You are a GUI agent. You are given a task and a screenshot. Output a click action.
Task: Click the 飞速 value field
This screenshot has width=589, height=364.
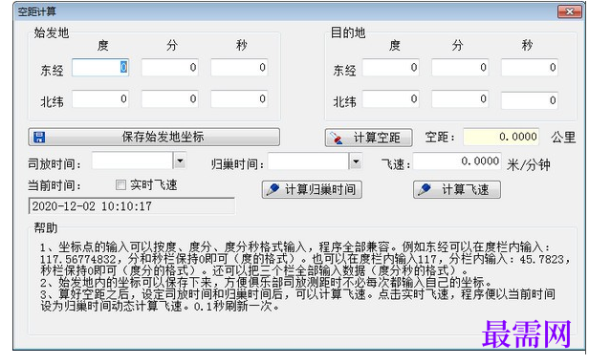point(457,161)
